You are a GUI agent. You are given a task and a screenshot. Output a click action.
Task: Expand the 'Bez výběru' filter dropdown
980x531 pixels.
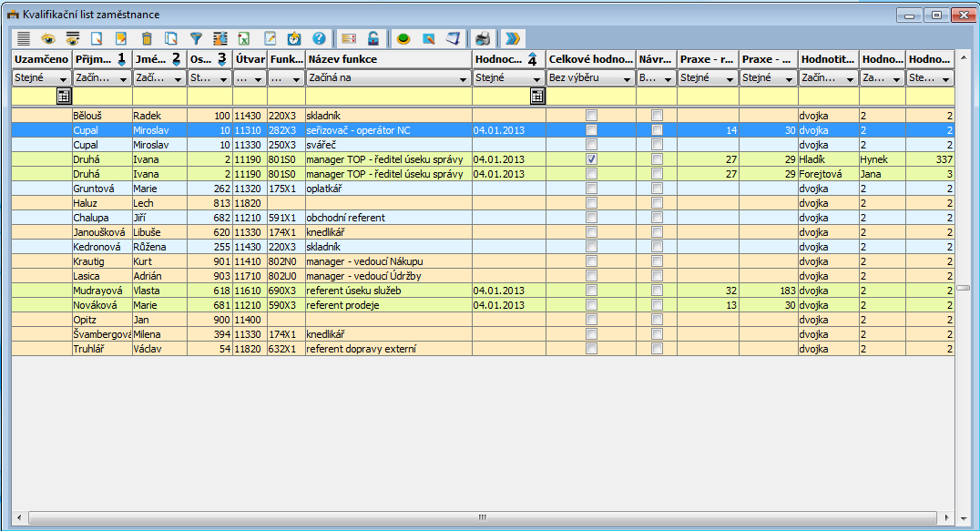[625, 79]
